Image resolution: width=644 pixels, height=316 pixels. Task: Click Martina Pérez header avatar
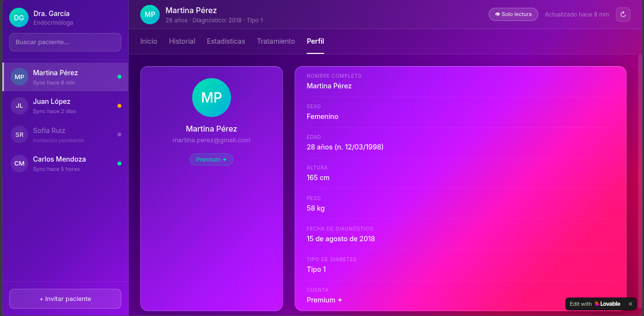(150, 15)
